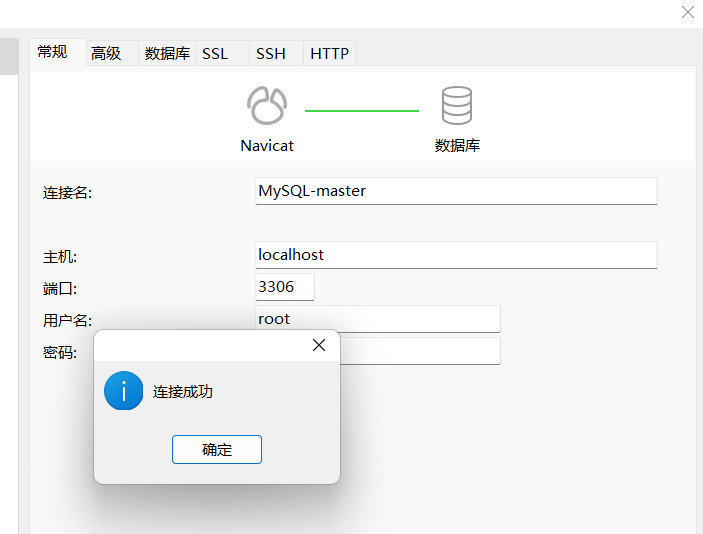Click the Navicat label under logo
703x534 pixels.
point(267,146)
